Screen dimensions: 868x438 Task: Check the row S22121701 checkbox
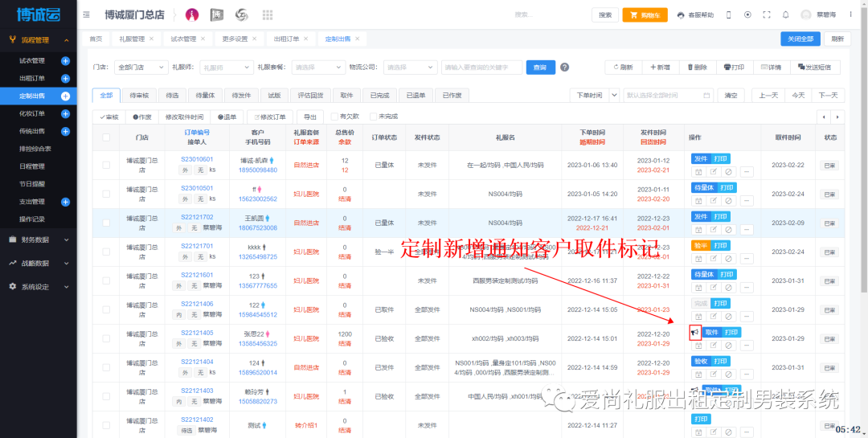106,252
